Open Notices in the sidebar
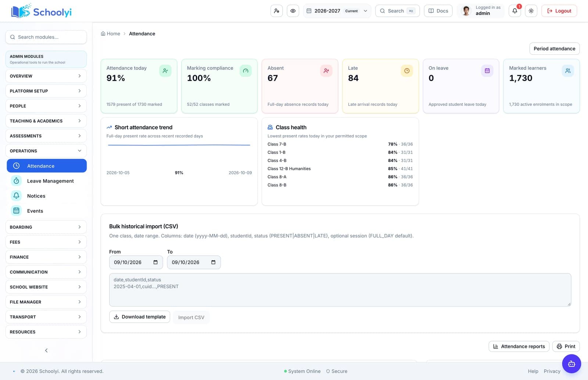588x380 pixels. [47, 196]
